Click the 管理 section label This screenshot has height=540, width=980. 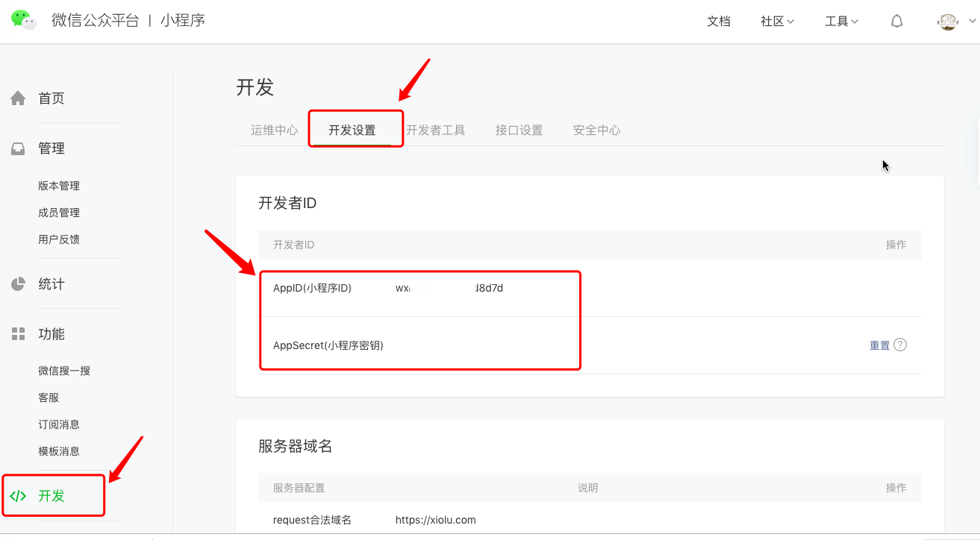tap(52, 148)
